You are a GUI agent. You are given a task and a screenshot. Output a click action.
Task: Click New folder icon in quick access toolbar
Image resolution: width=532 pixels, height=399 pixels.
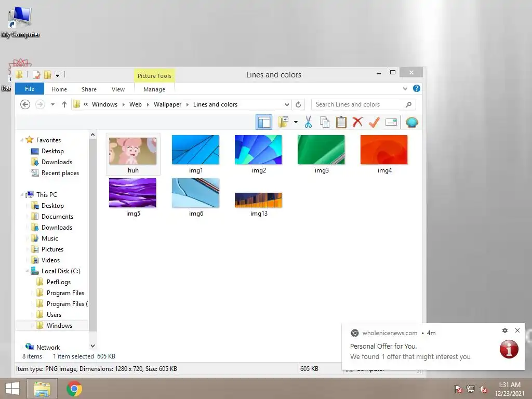(x=47, y=75)
